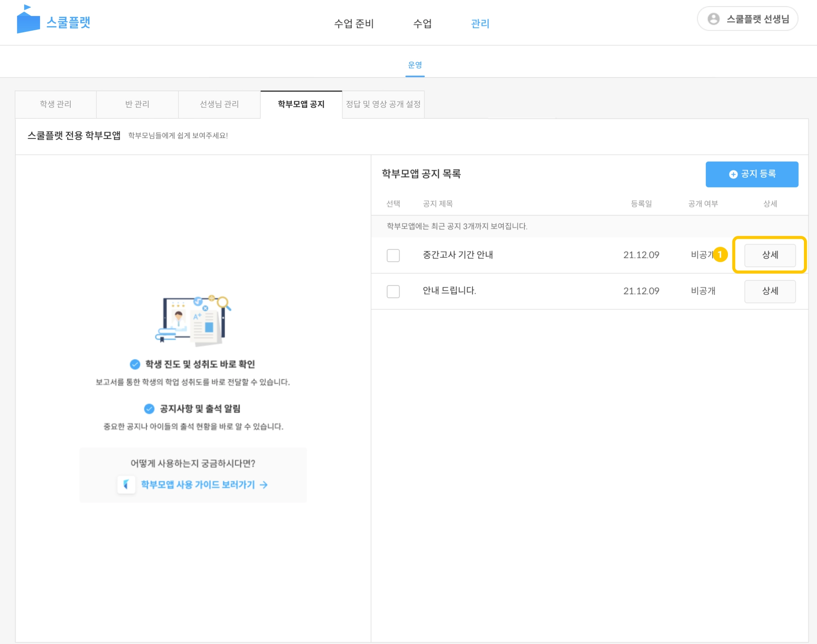Screen dimensions: 817x644
Task: Click the yellow number 1 badge
Action: (720, 254)
